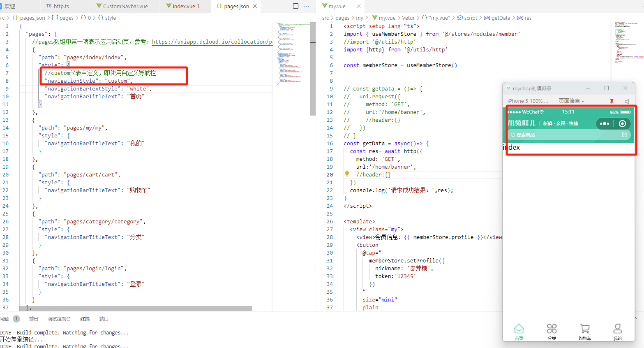Switch to the 欢迎 welcome tab

(10, 6)
